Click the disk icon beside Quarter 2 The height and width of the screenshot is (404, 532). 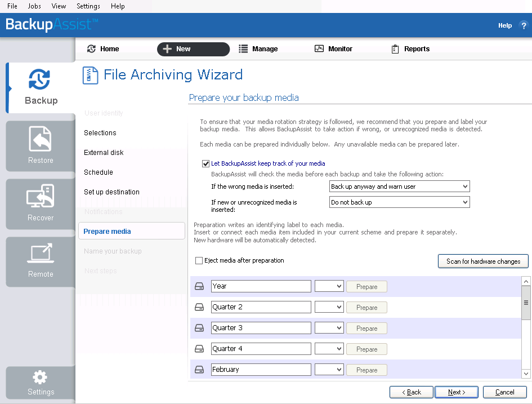(x=199, y=307)
